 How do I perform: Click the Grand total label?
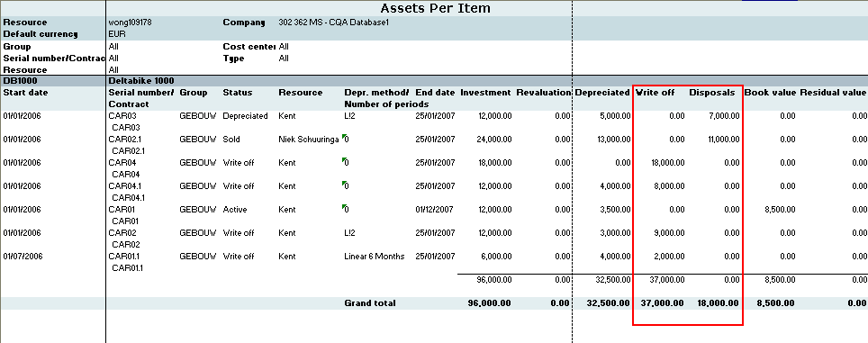tap(370, 303)
